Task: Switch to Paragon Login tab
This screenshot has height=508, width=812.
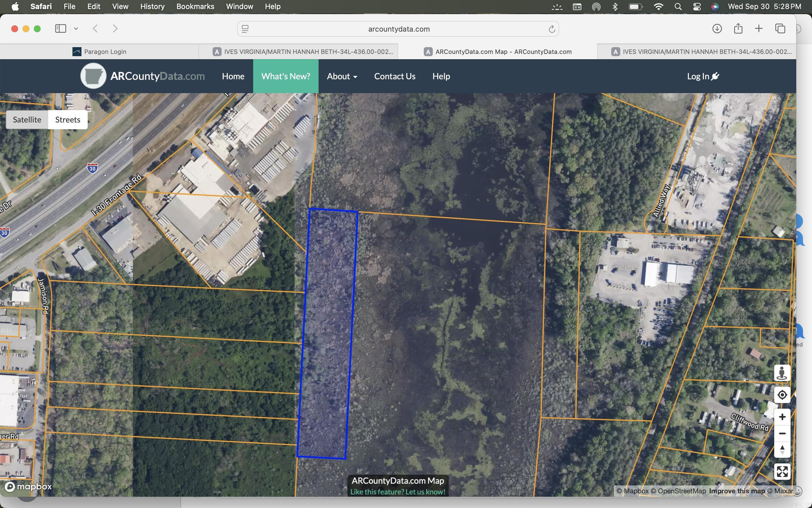Action: 99,51
